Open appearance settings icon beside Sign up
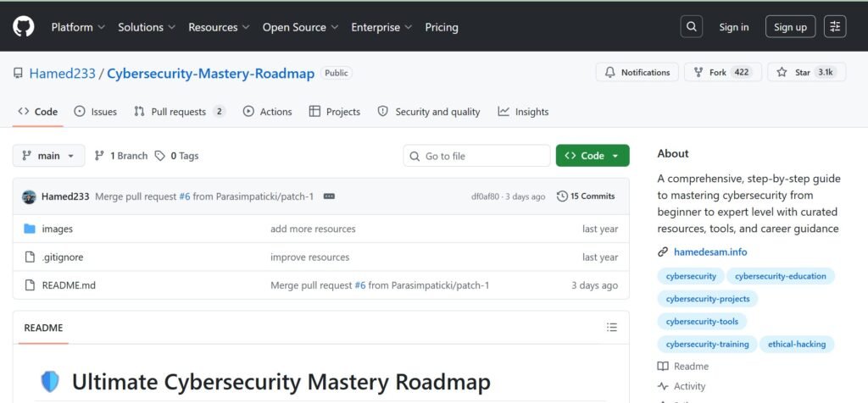Screen dimensions: 868x403 pos(835,26)
